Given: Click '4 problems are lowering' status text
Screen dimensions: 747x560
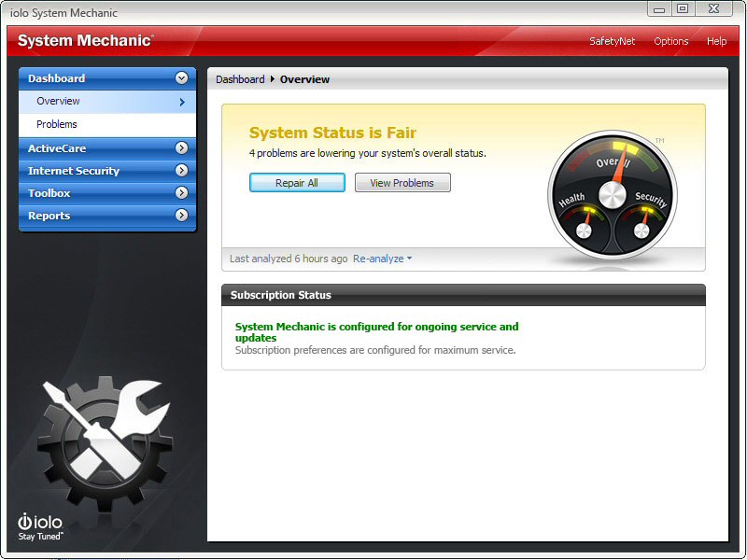Looking at the screenshot, I should 368,153.
